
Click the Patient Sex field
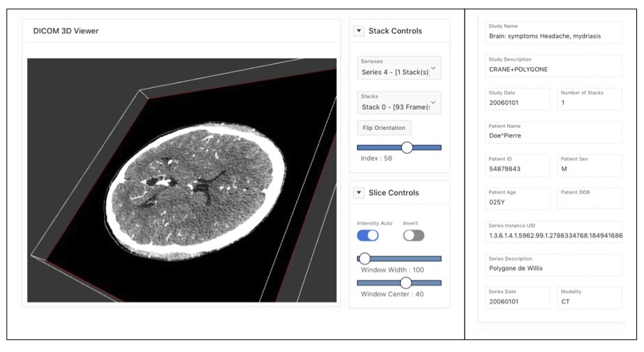coord(590,165)
